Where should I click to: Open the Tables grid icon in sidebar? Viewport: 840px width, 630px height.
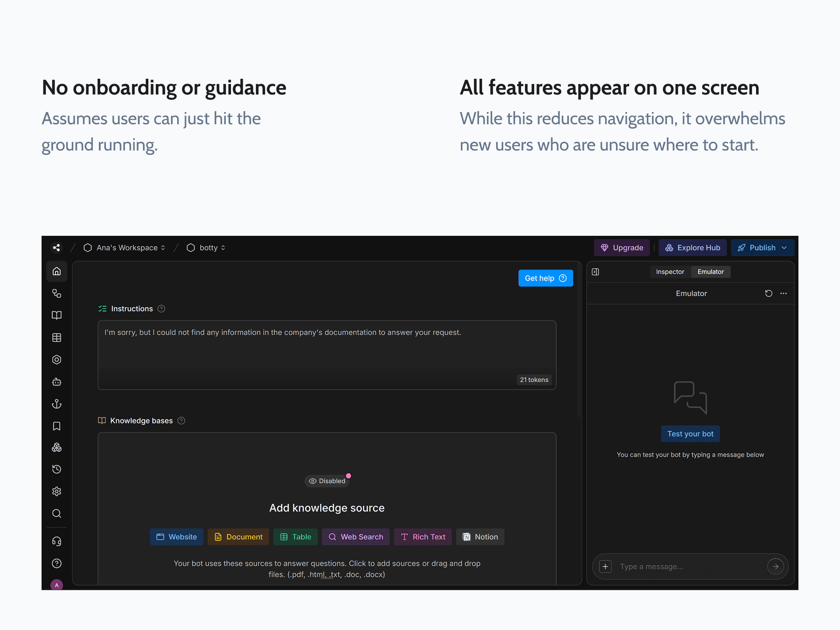[57, 337]
